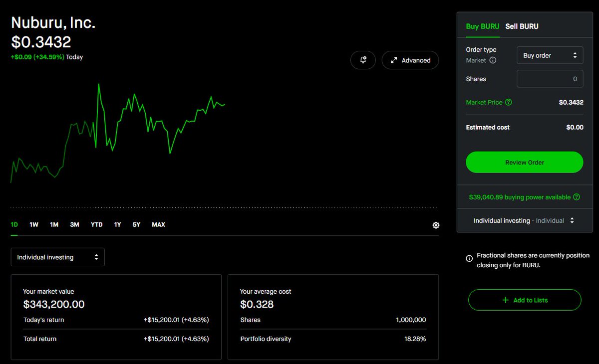Click the Today's return amount
Screen dimensions: 599x364
pyautogui.click(x=176, y=320)
